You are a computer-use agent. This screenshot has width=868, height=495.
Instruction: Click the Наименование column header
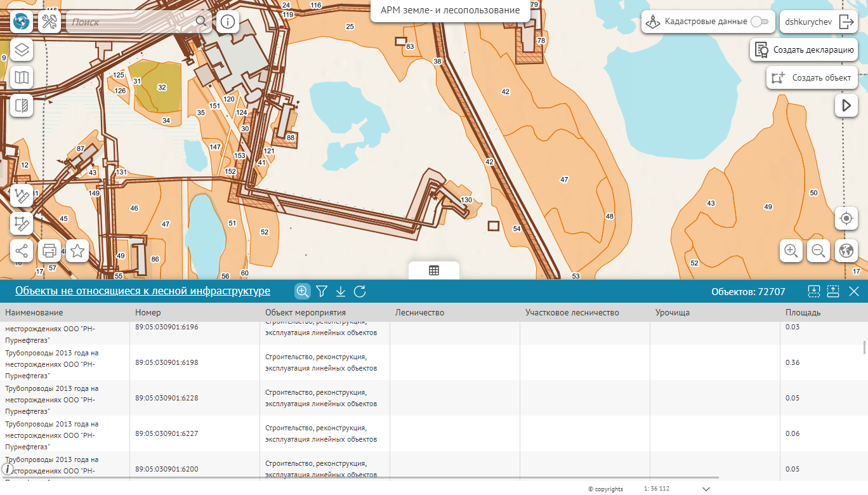tap(34, 312)
